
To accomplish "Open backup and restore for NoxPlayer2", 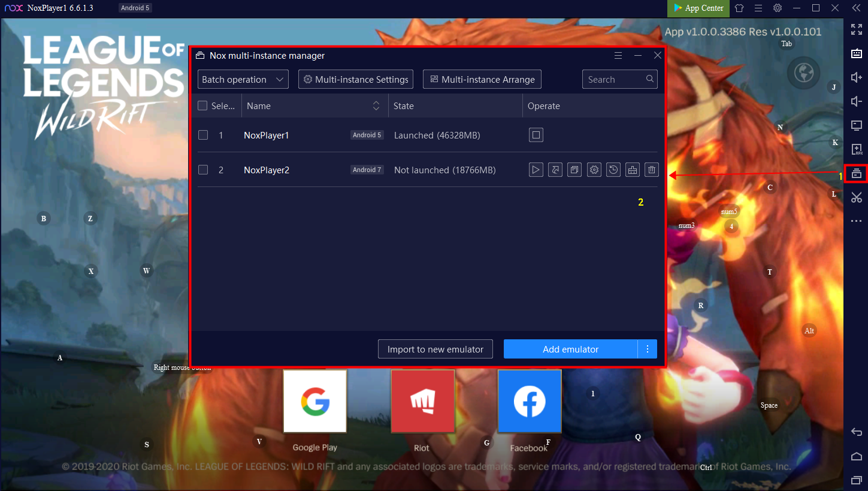I will pos(613,170).
